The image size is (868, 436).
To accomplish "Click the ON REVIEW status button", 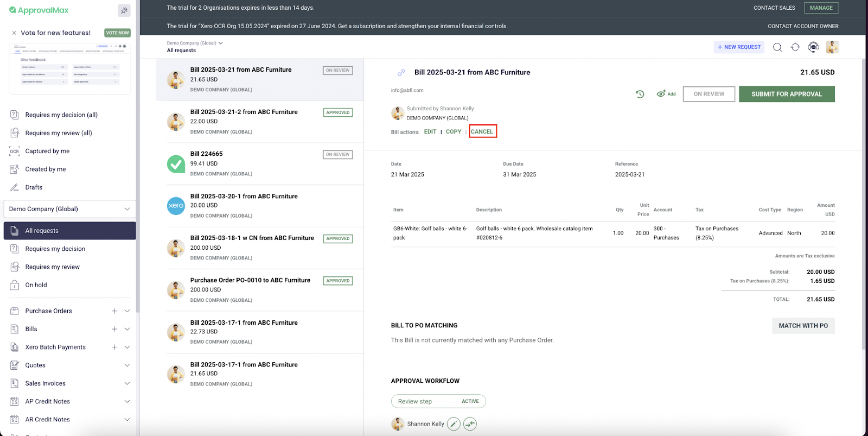I will point(709,94).
